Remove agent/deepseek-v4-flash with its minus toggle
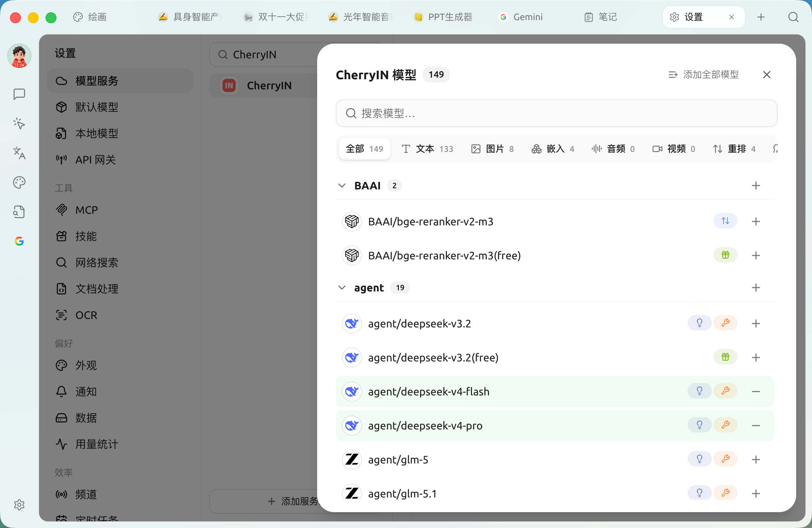 click(756, 392)
